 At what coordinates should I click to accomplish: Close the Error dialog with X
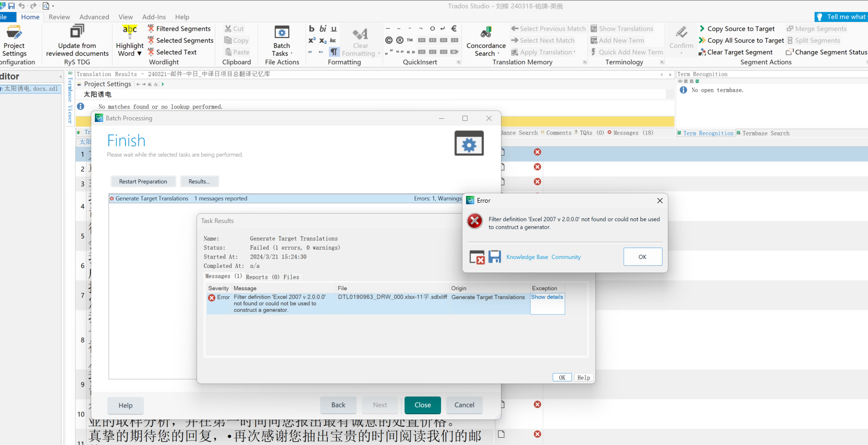pyautogui.click(x=659, y=201)
